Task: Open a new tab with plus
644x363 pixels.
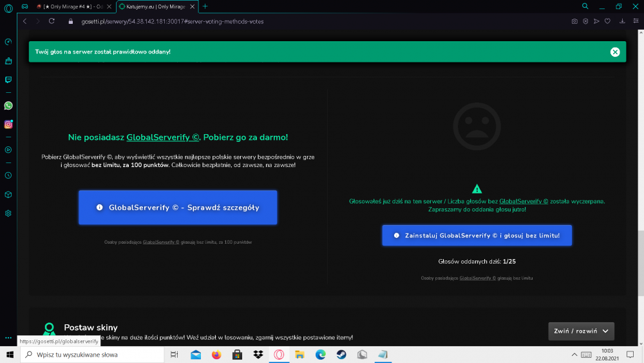Action: (x=205, y=6)
